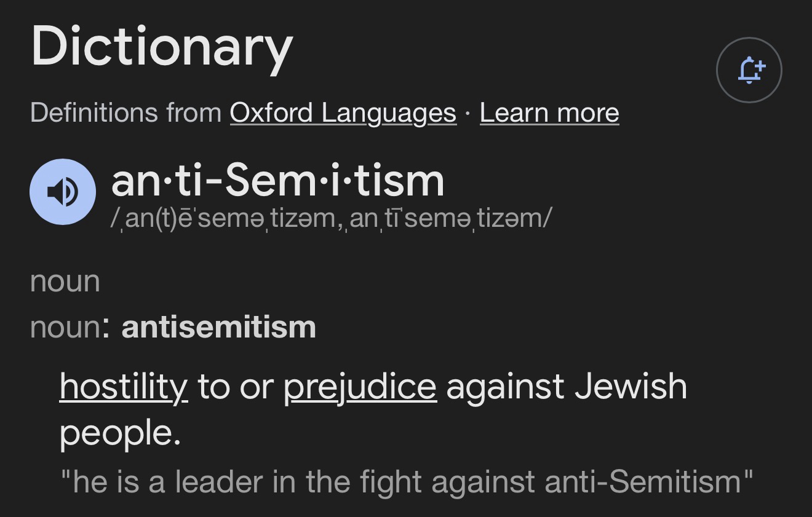Tap the bell alert icon with plus
The image size is (812, 517).
[x=749, y=70]
